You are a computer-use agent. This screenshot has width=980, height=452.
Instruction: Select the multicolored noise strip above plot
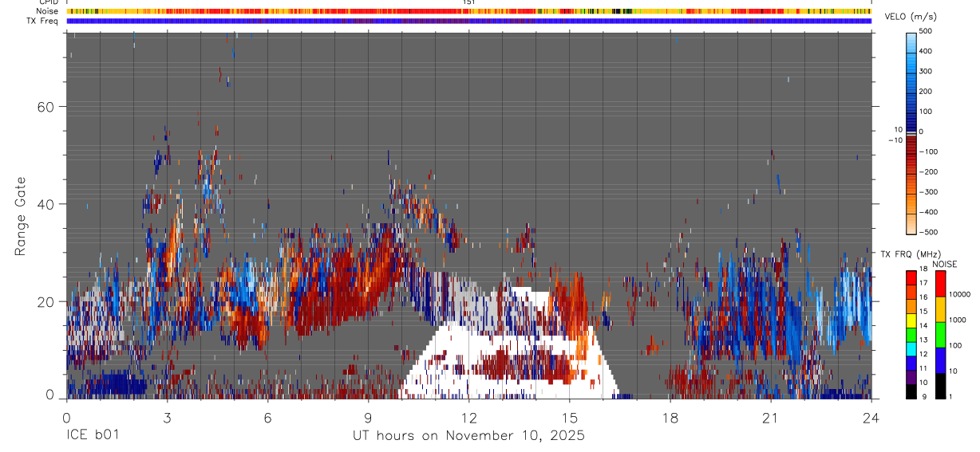pyautogui.click(x=468, y=11)
